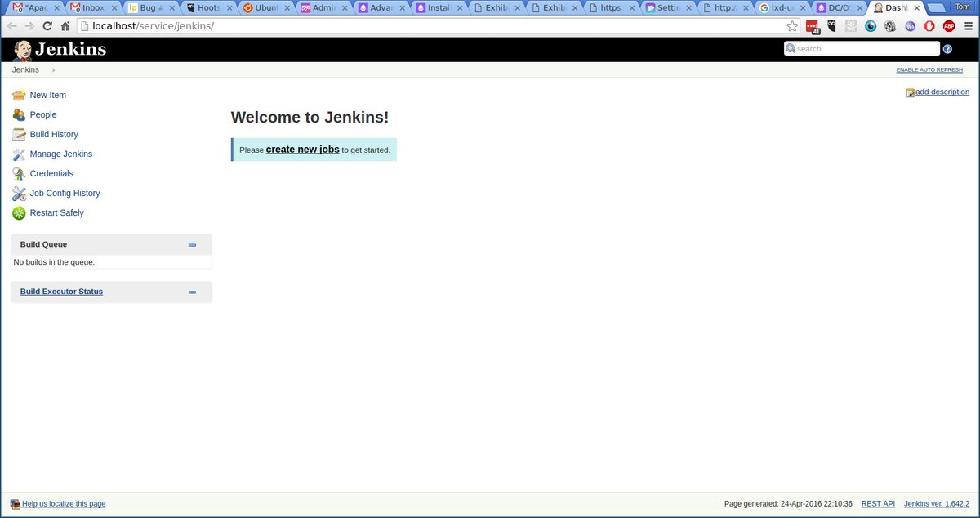Click the People icon in sidebar
This screenshot has height=518, width=980.
coord(19,115)
